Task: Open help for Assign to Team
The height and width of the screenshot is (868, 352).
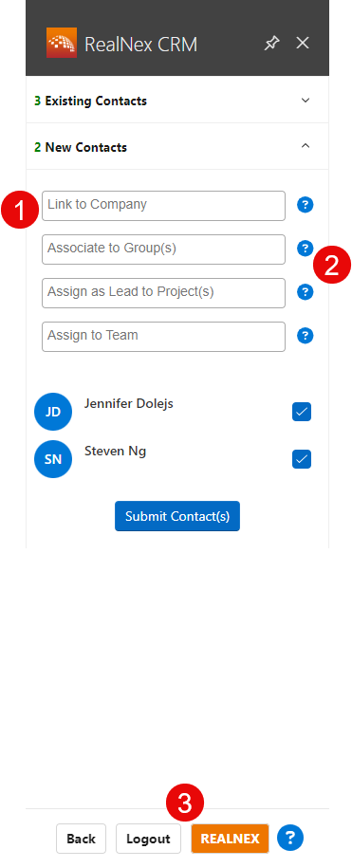Action: coord(305,336)
